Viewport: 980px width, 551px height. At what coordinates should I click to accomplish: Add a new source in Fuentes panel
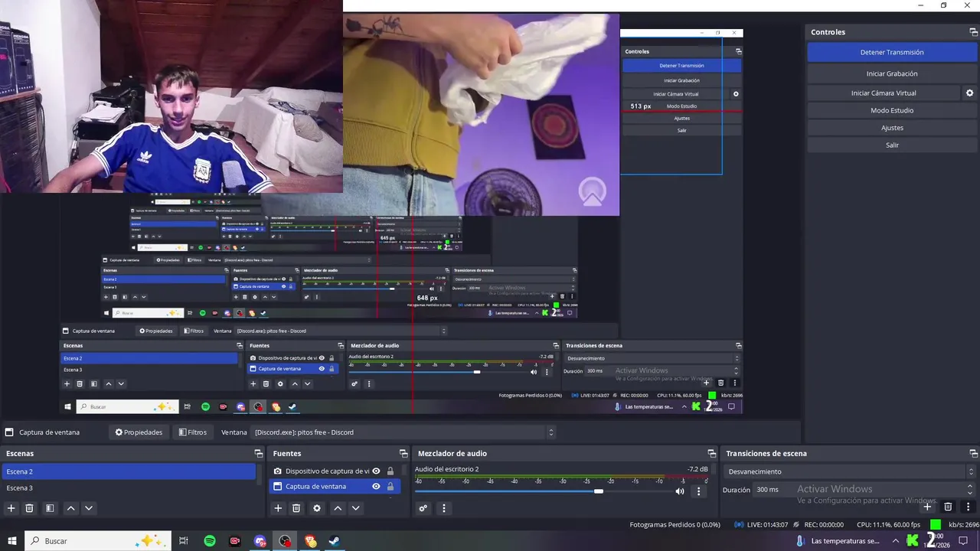coord(278,508)
